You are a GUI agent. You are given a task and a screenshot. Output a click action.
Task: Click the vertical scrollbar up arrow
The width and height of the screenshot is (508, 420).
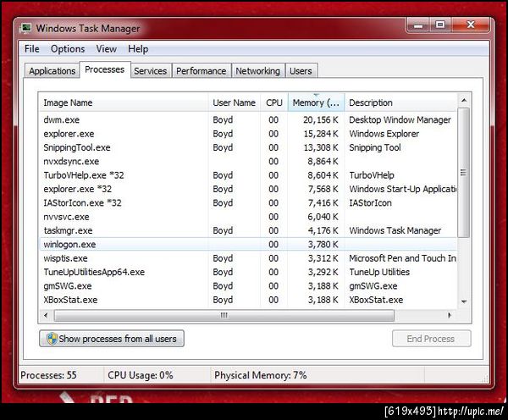coord(464,101)
